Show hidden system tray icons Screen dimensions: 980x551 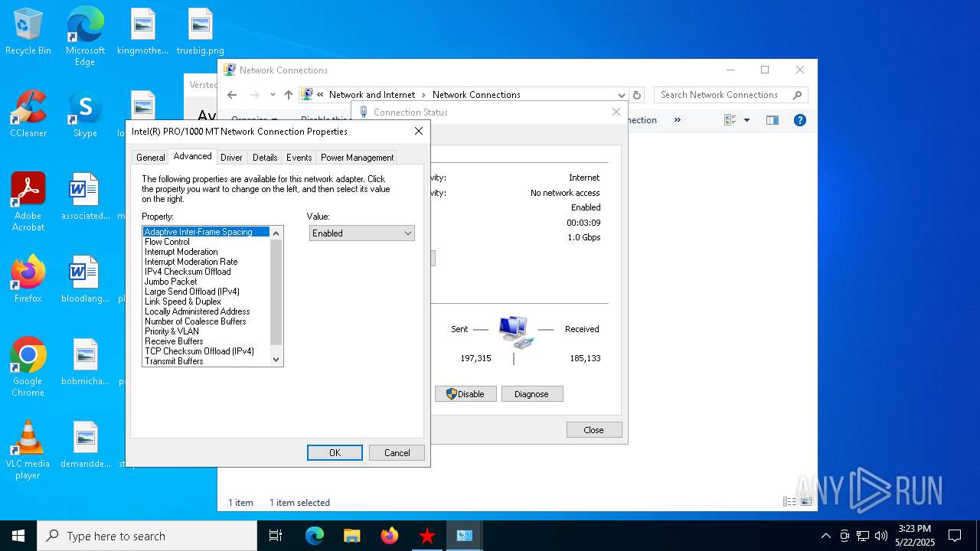pyautogui.click(x=825, y=536)
